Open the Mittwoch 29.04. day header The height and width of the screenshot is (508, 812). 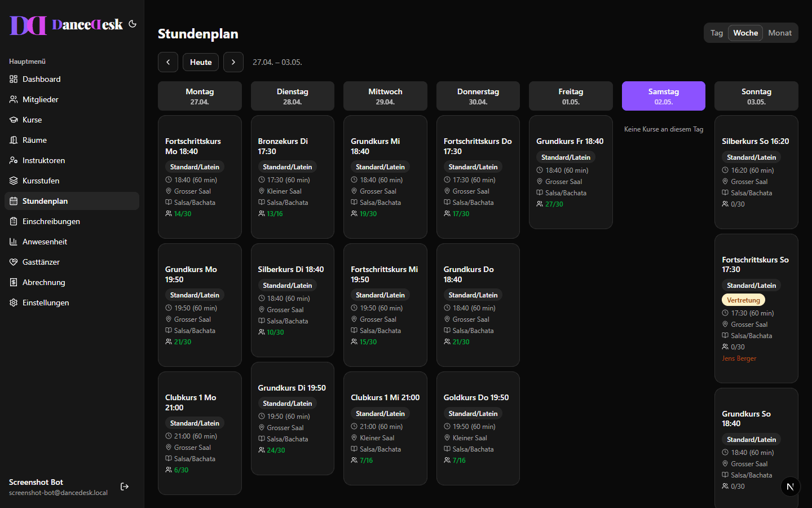pos(385,96)
